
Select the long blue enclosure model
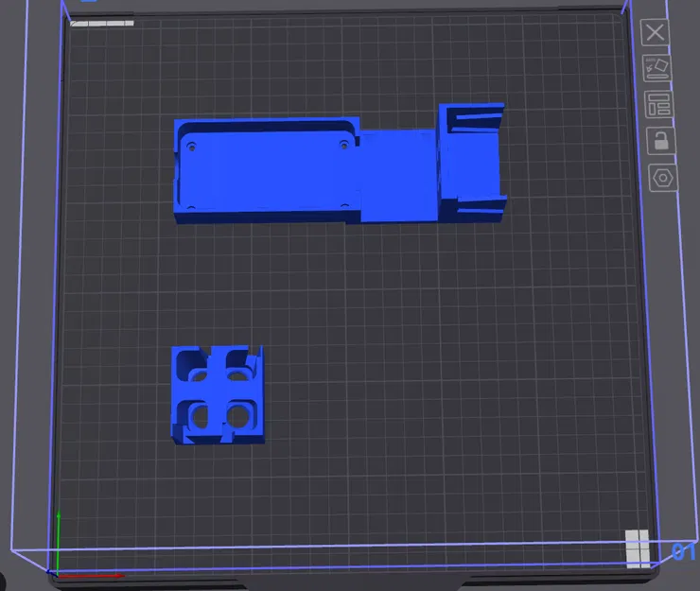(340, 164)
